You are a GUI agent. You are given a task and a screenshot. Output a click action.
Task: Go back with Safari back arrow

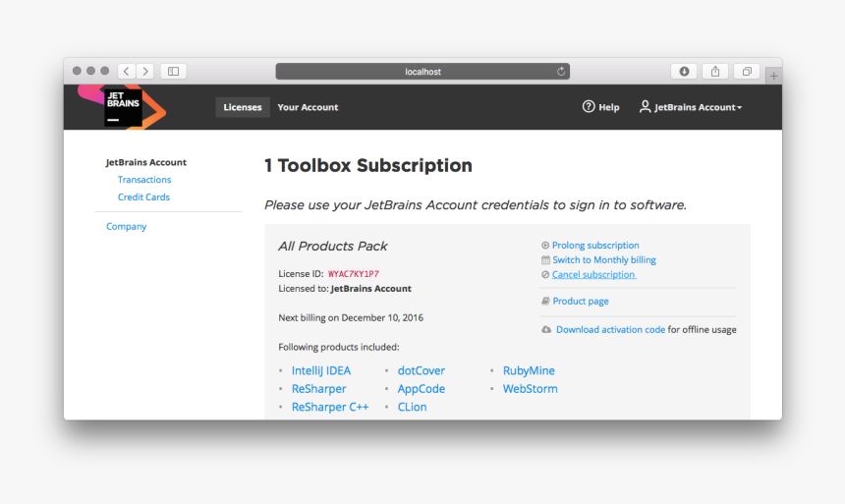127,71
